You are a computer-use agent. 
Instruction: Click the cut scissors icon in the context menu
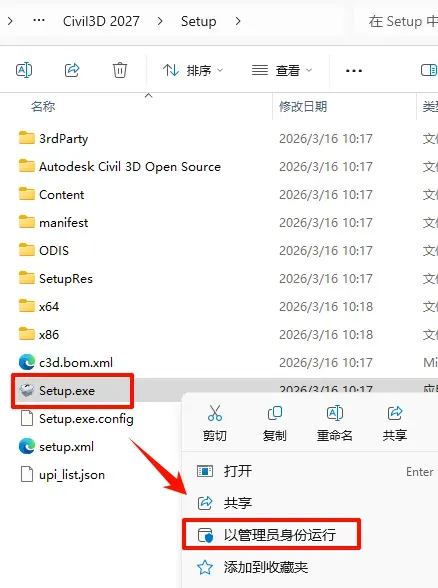pos(215,413)
